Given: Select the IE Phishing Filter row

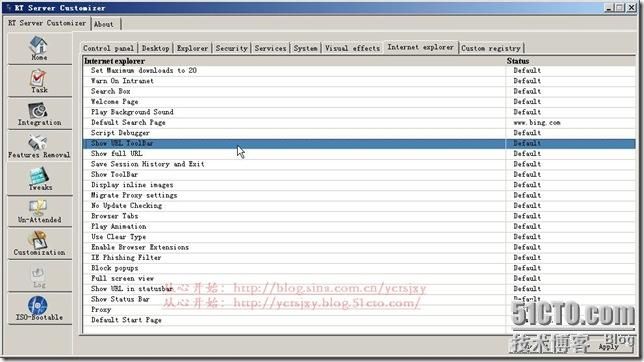Looking at the screenshot, I should 359,258.
